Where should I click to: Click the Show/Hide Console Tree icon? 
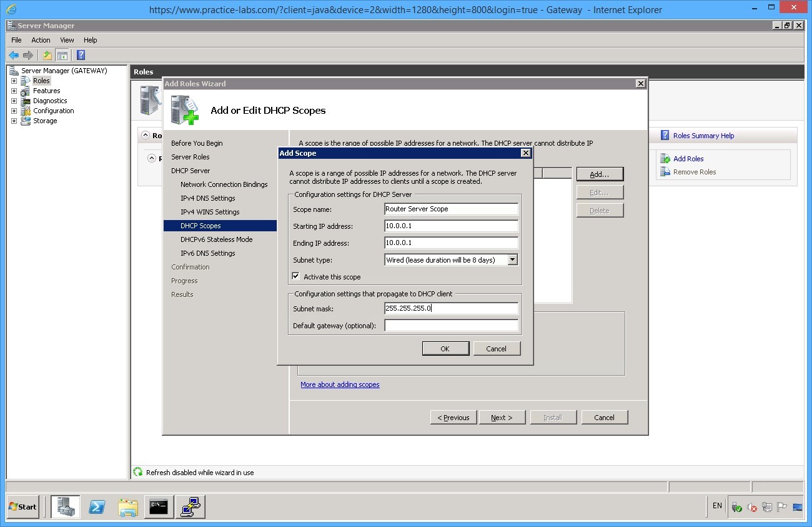[x=62, y=55]
